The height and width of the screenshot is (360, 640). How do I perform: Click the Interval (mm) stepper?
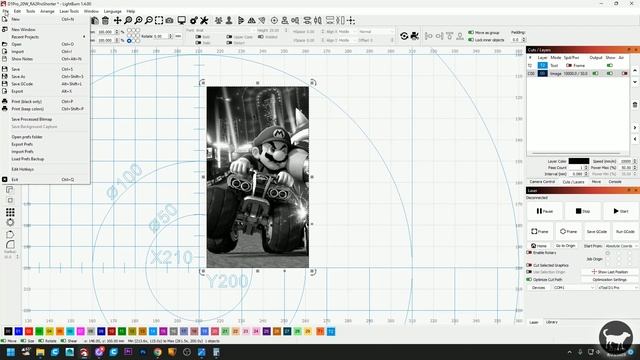click(x=587, y=174)
